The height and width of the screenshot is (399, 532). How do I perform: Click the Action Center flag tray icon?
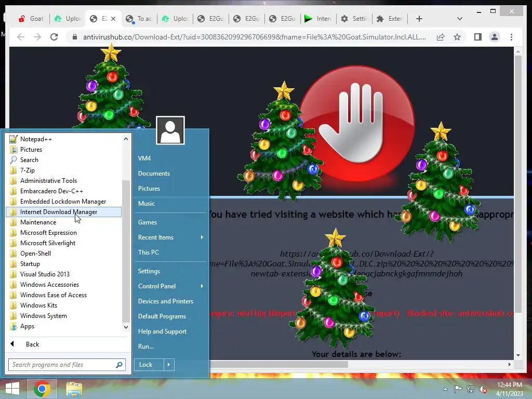(x=458, y=389)
